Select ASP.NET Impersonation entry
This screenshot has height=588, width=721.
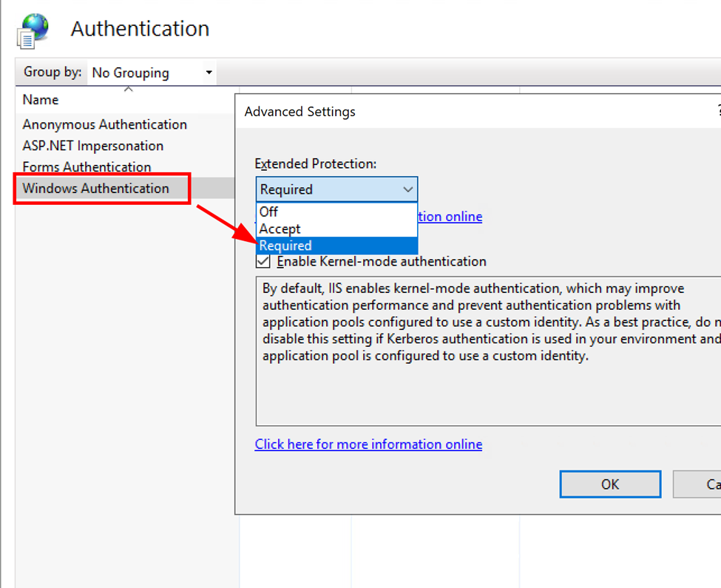(x=92, y=146)
